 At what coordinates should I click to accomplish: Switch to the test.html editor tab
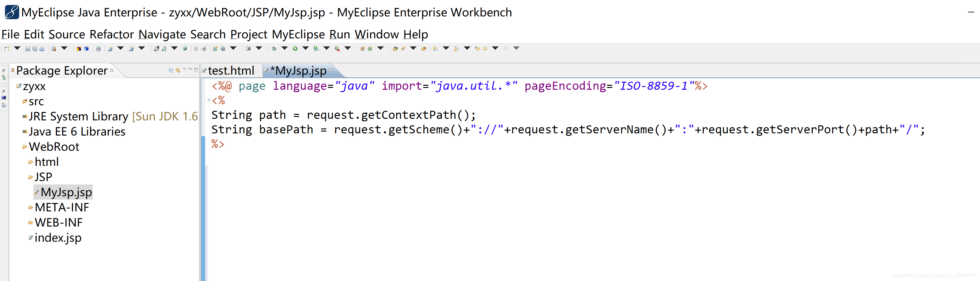tap(231, 70)
